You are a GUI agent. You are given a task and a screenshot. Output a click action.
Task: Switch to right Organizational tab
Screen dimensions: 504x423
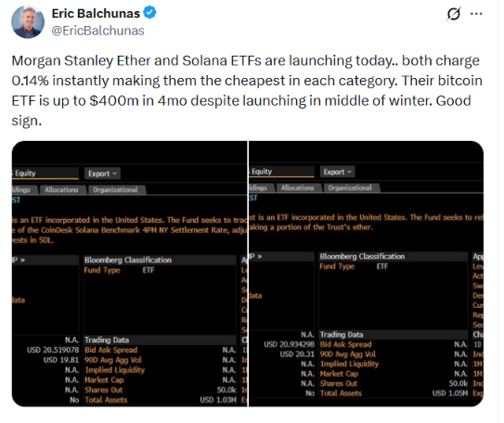(350, 188)
